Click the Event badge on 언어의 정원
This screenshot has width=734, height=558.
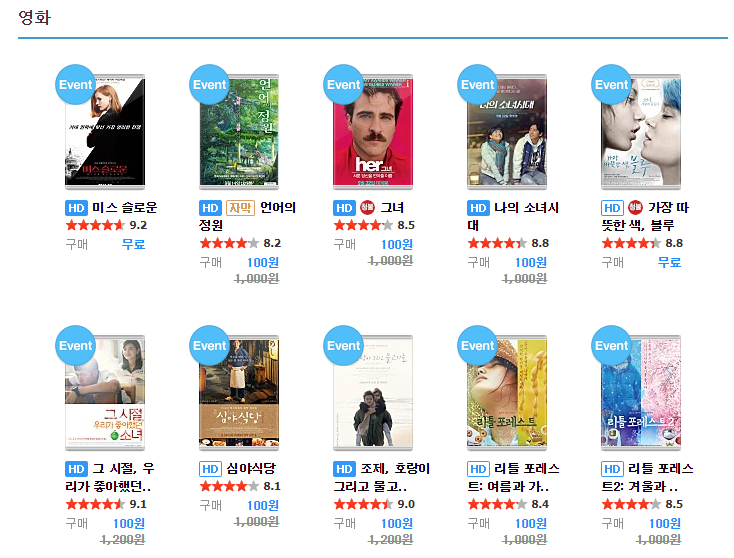[x=209, y=85]
